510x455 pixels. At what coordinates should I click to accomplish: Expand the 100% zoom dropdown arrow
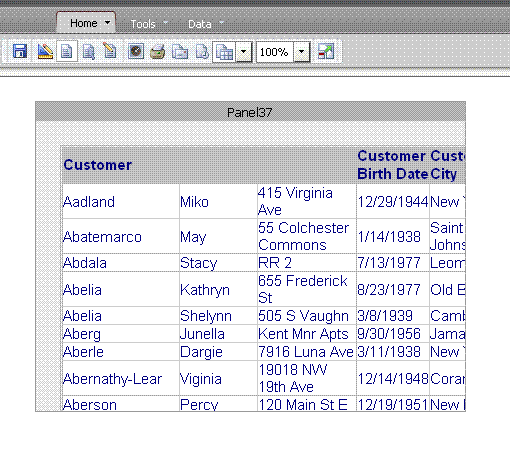click(x=302, y=52)
